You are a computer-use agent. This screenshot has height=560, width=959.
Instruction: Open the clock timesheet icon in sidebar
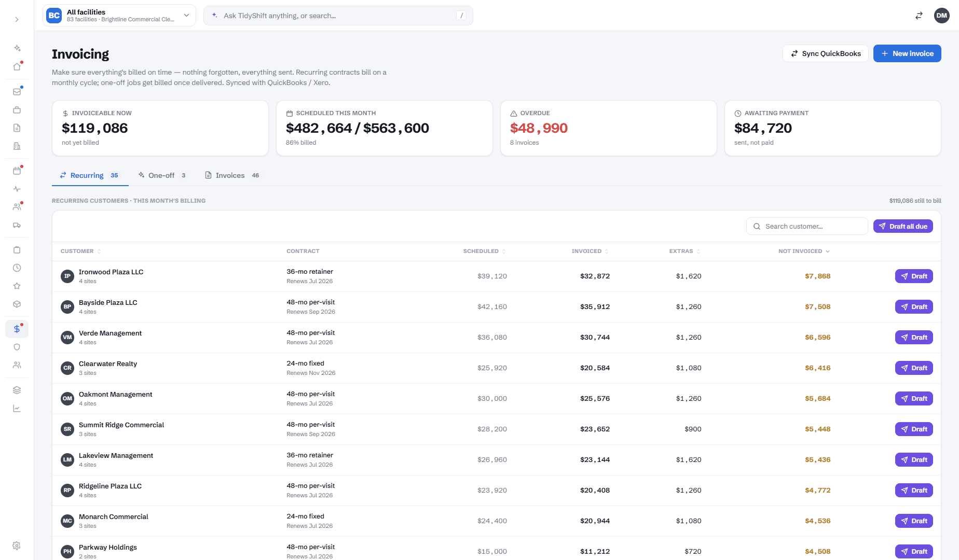tap(17, 268)
